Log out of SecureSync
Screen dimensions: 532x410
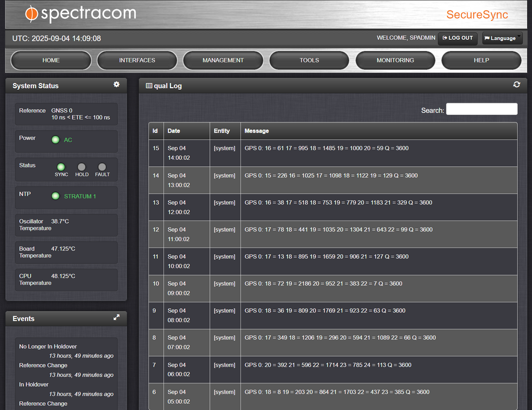point(458,38)
